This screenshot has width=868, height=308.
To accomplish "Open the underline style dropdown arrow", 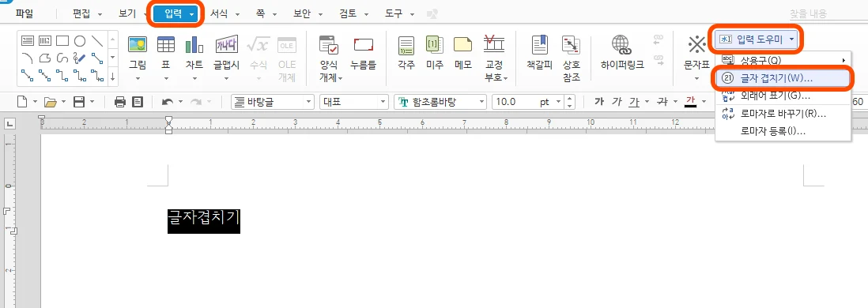I will (x=647, y=102).
